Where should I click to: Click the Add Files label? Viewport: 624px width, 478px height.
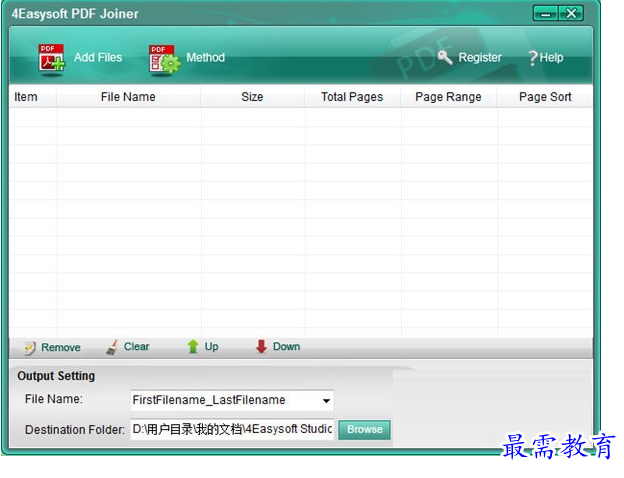98,58
